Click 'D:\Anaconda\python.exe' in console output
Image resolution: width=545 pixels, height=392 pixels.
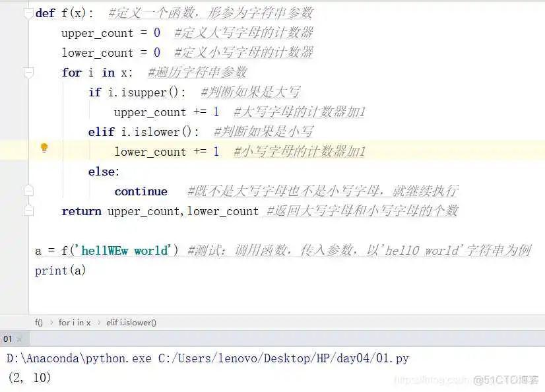pyautogui.click(x=79, y=358)
